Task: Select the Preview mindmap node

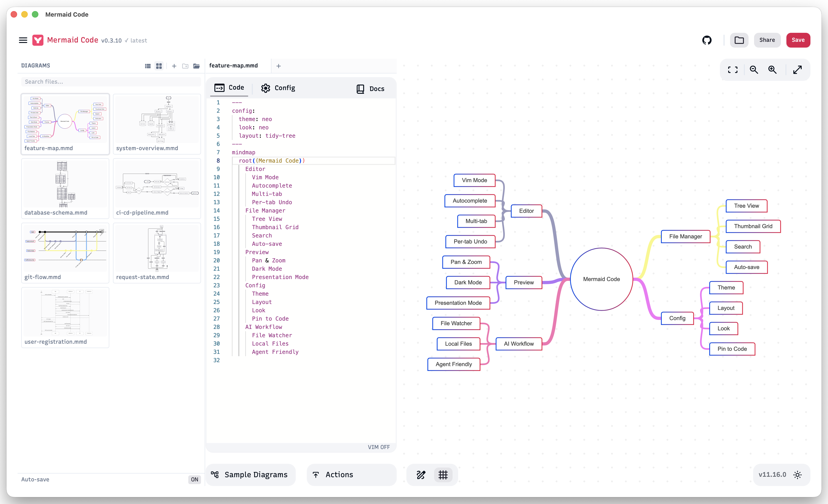Action: coord(524,282)
